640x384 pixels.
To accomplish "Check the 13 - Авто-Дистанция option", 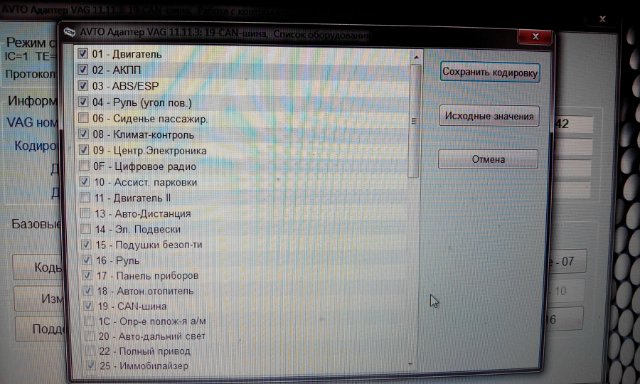I will tap(85, 213).
